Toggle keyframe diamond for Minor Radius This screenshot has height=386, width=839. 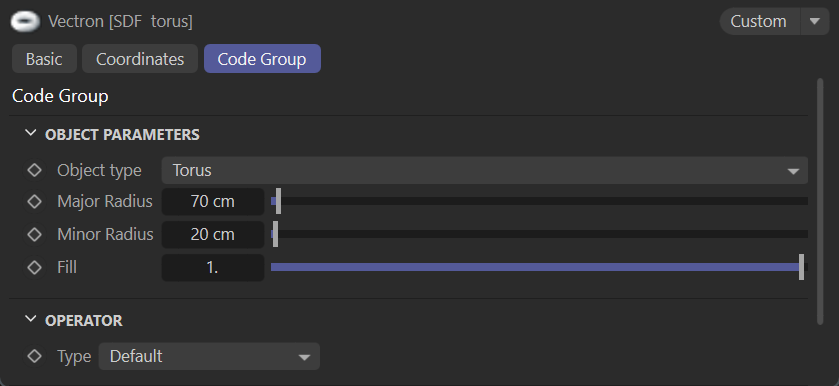[34, 234]
